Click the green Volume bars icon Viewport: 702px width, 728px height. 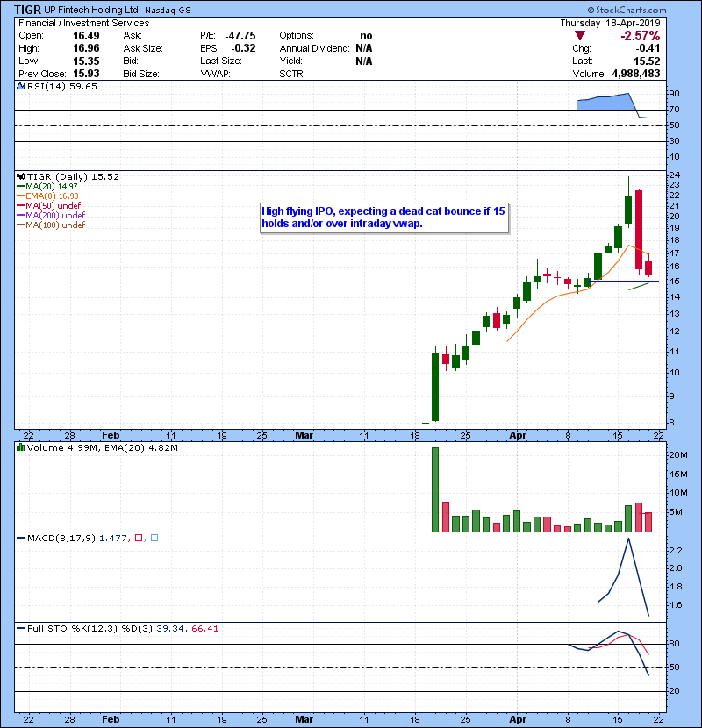click(x=19, y=448)
